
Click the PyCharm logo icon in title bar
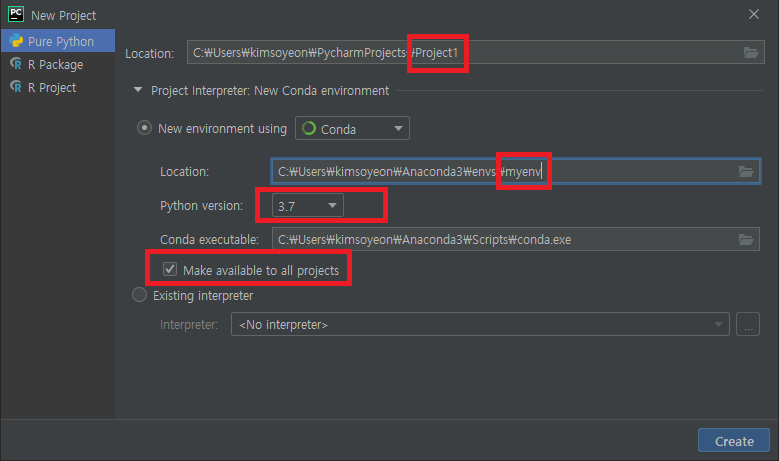[16, 14]
